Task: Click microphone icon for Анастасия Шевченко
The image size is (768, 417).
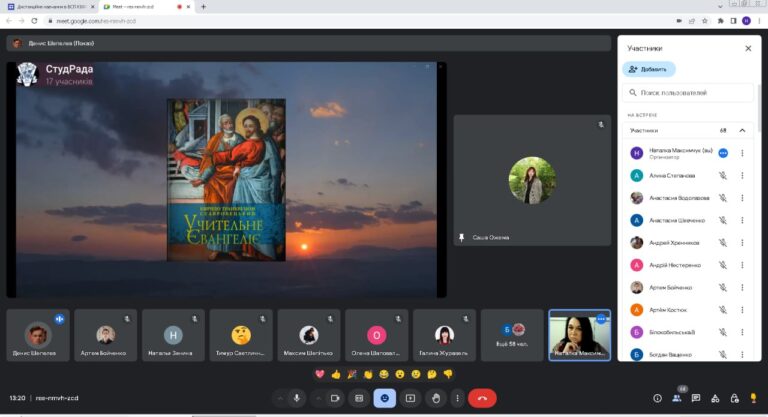Action: tap(723, 221)
